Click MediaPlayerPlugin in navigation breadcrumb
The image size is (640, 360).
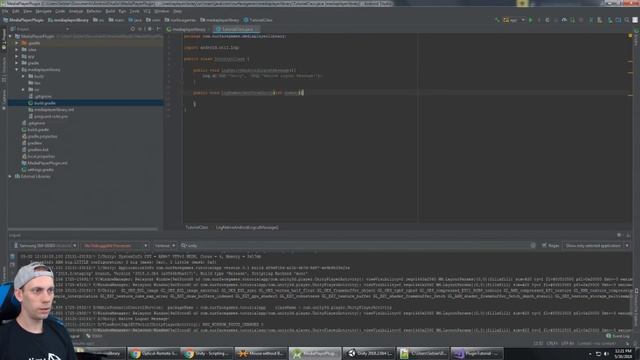point(23,20)
